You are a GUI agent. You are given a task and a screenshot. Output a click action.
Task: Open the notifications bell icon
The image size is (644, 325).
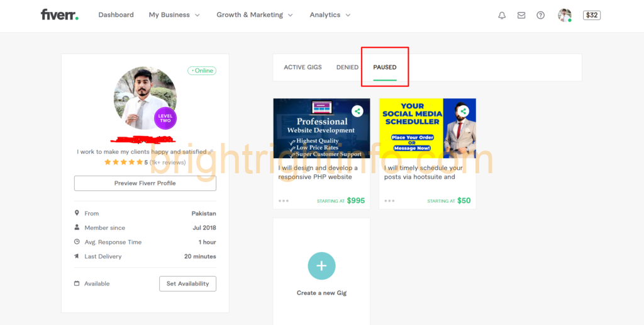pos(501,15)
